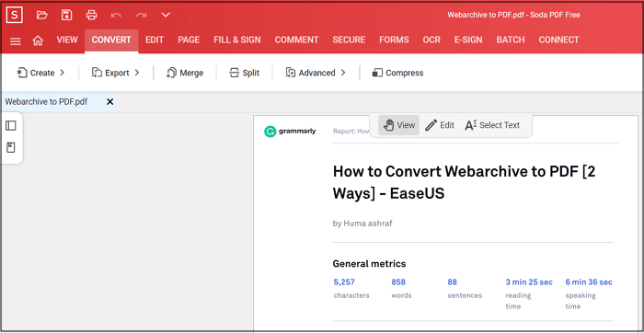Click the Export file icon

[x=97, y=73]
